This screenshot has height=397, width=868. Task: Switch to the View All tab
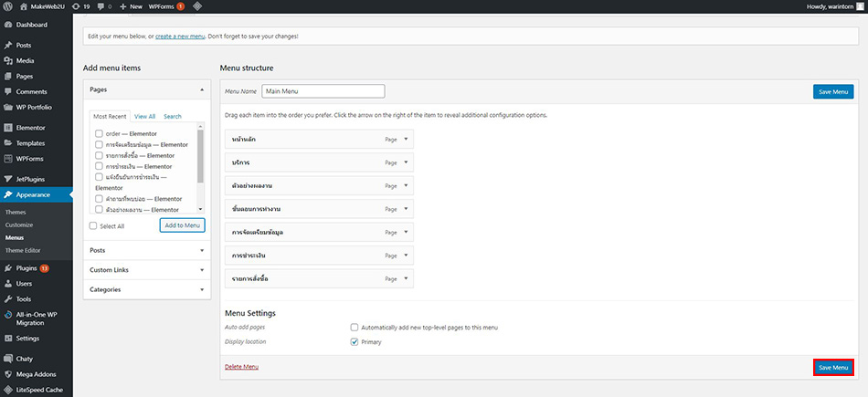144,117
